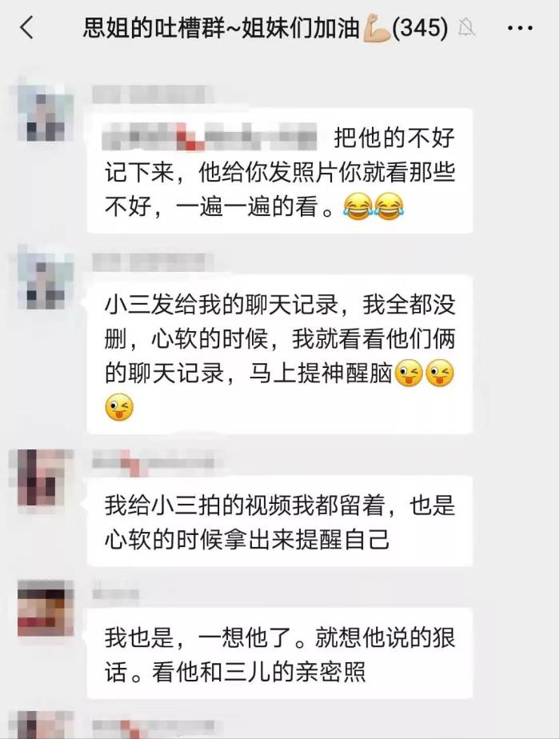Screen dimensions: 560x739
Task: Open fourth sender's avatar above 我也是 message
Action: (x=46, y=609)
